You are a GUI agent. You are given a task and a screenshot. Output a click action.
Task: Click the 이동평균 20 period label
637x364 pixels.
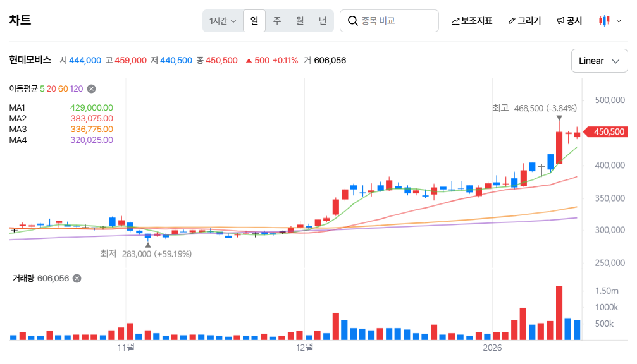tap(51, 89)
